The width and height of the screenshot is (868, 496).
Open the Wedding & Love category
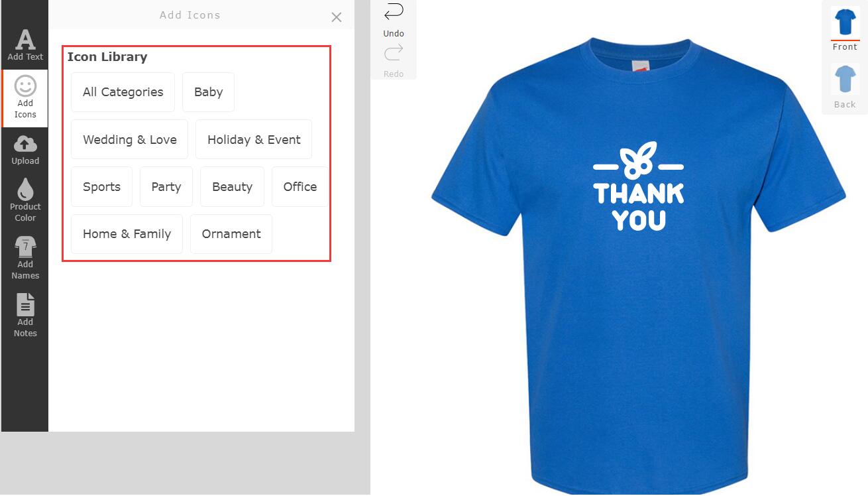[x=129, y=140]
